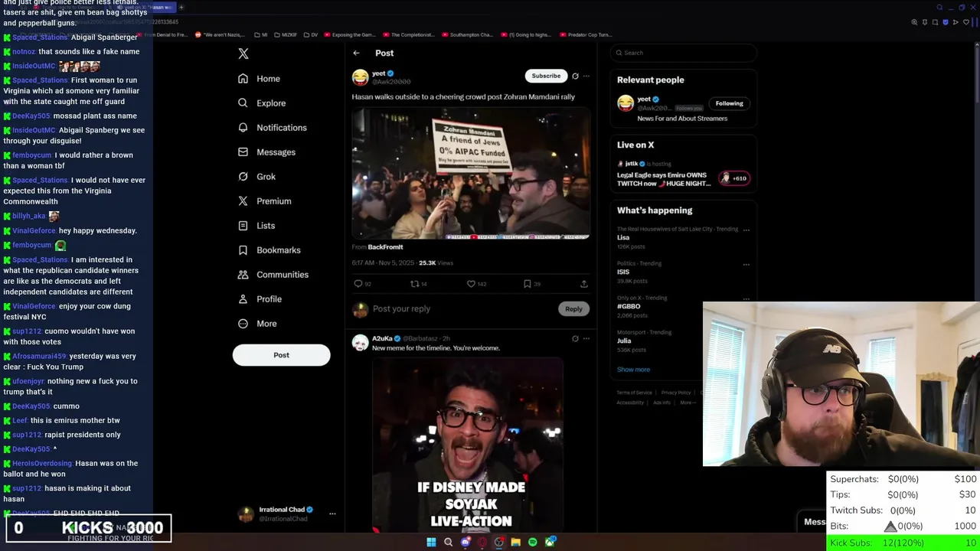Open File Explorer from the taskbar

tap(516, 543)
